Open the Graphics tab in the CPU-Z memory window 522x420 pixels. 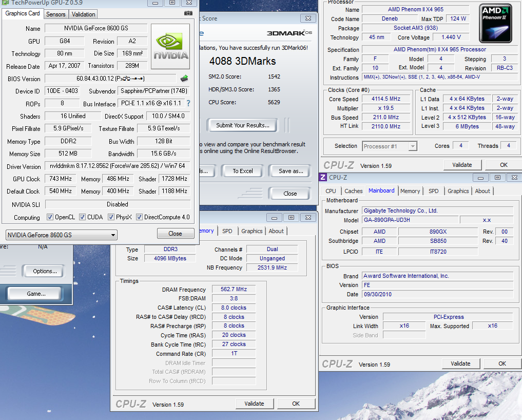click(252, 231)
